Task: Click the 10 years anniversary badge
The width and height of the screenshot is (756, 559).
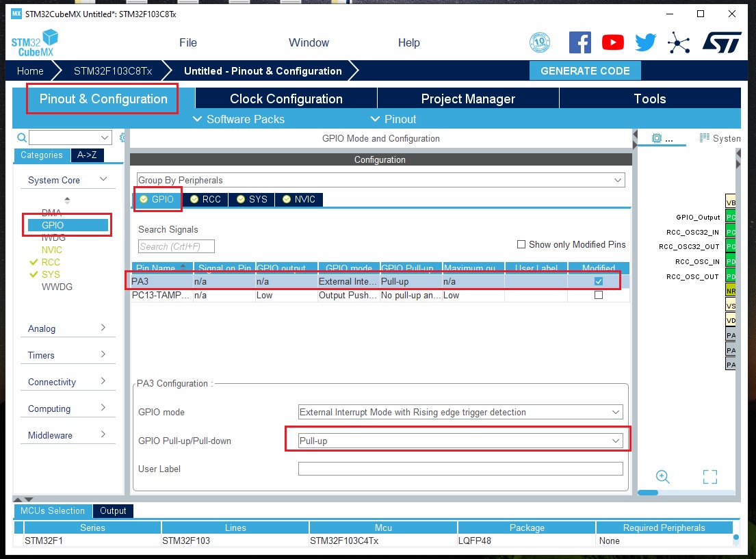Action: [x=540, y=42]
